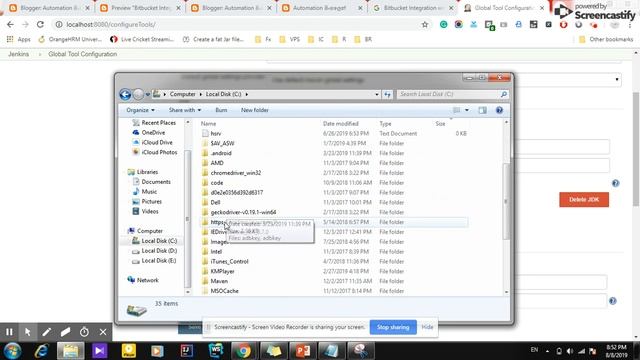The height and width of the screenshot is (360, 640).
Task: Click the Explorer forward navigation arrow
Action: (138, 94)
